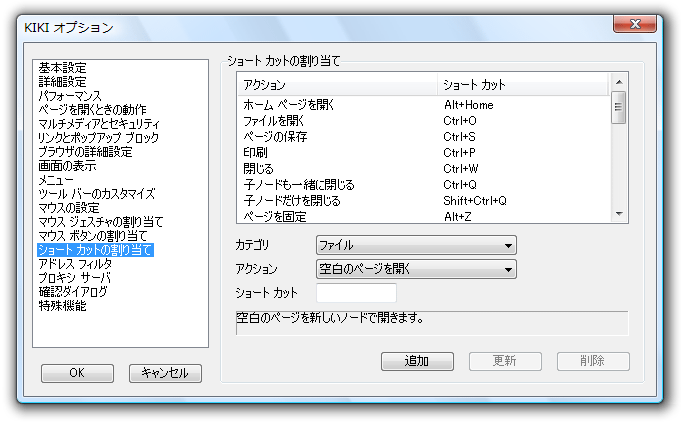The width and height of the screenshot is (681, 422).
Task: Click the Ctrl+W shortcut cell
Action: click(x=460, y=168)
